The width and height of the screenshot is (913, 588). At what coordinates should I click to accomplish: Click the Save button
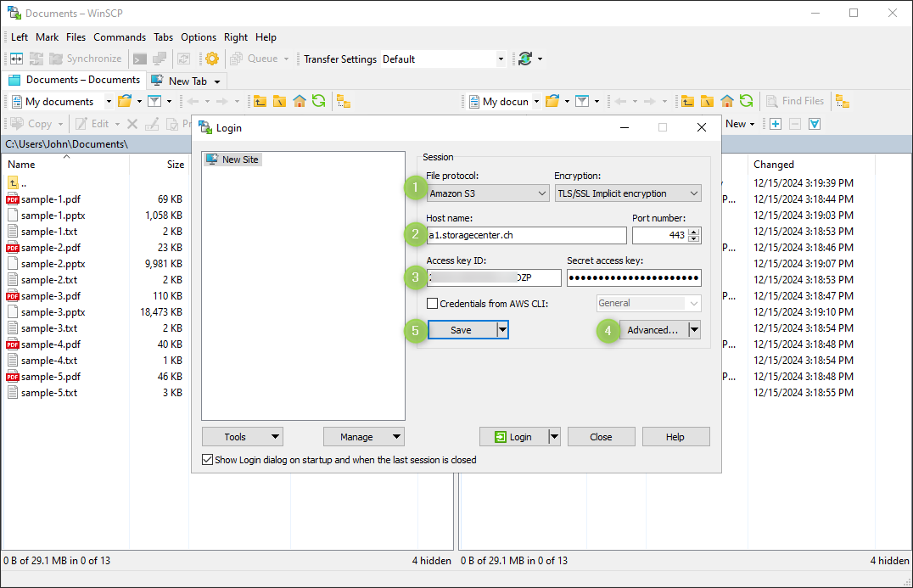tap(462, 330)
